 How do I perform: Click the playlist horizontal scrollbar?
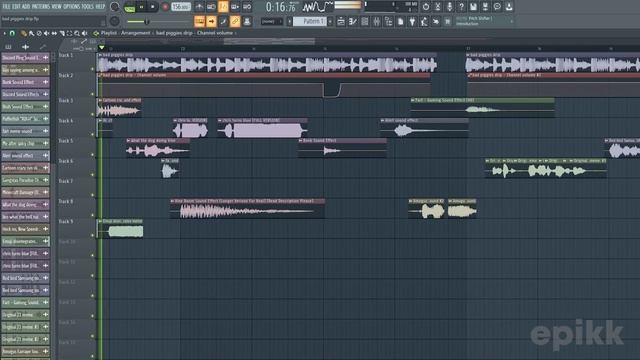269,41
